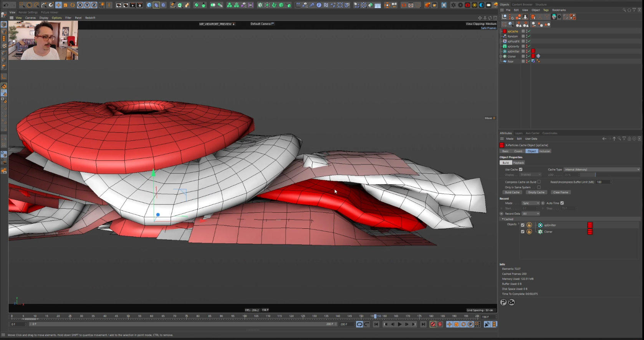644x340 pixels.
Task: Open the Record Mode Sync dropdown
Action: click(531, 203)
